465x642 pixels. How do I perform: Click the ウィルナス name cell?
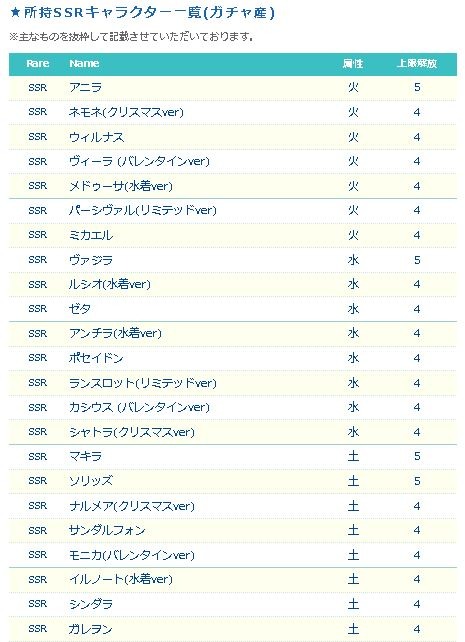coord(96,137)
